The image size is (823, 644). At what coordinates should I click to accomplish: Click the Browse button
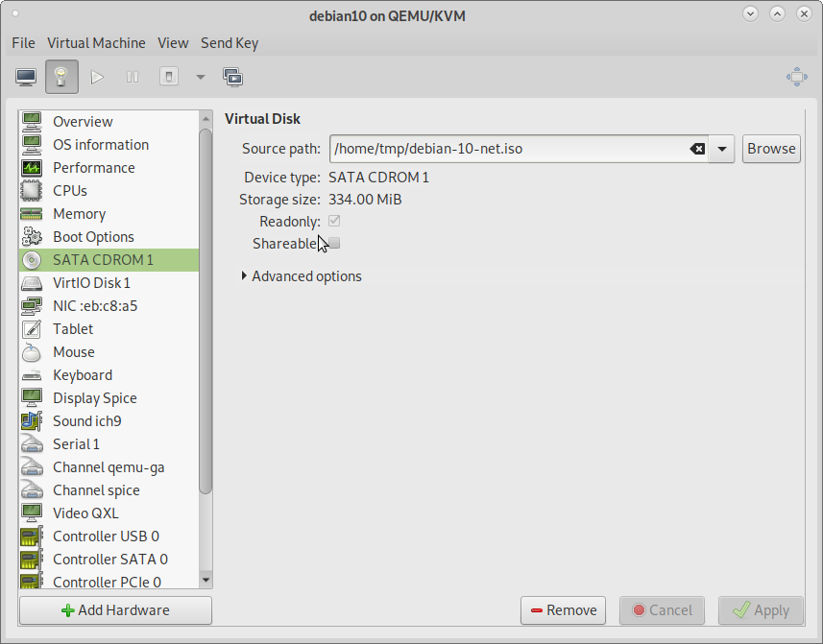(x=771, y=149)
